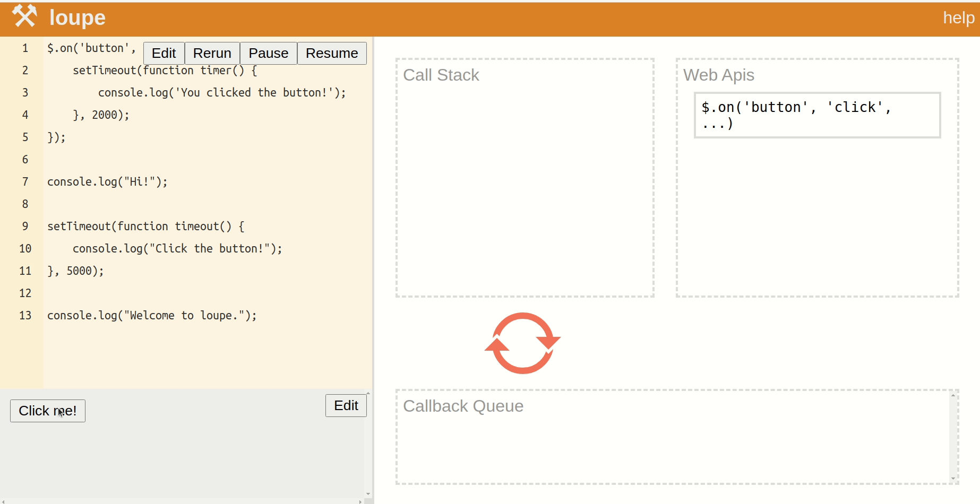This screenshot has height=504, width=980.
Task: Click the HTML pane vertical scrollbar down arrow
Action: (368, 494)
